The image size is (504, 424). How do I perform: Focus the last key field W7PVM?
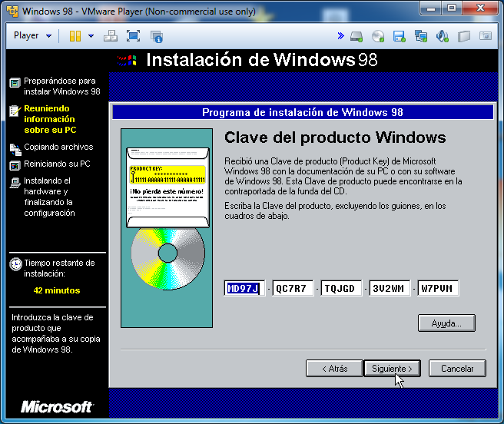pos(438,289)
